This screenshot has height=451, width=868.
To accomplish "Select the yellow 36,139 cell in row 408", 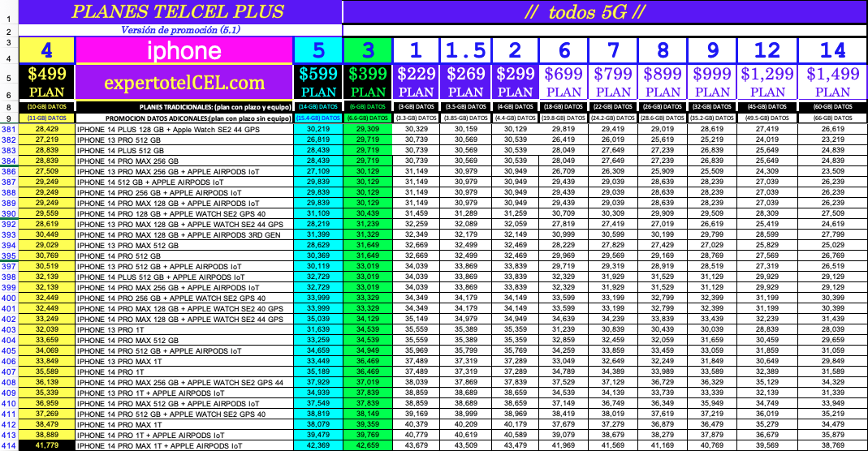I will (46, 382).
